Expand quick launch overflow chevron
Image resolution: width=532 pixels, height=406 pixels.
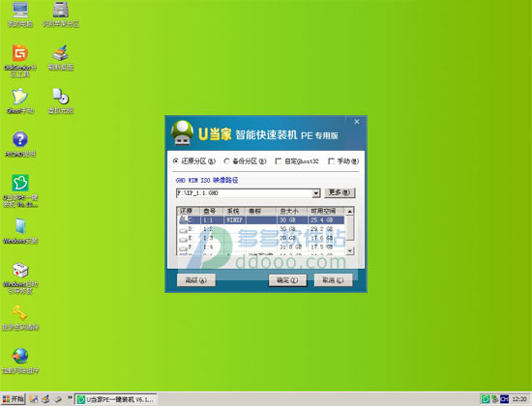[70, 397]
